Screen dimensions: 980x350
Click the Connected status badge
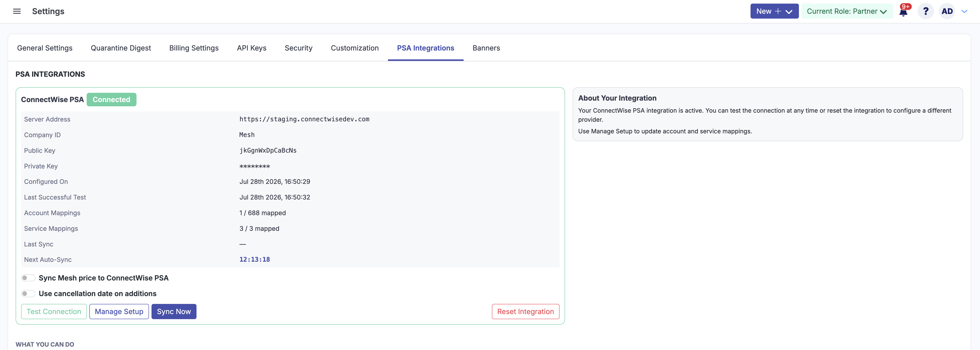pyautogui.click(x=112, y=100)
